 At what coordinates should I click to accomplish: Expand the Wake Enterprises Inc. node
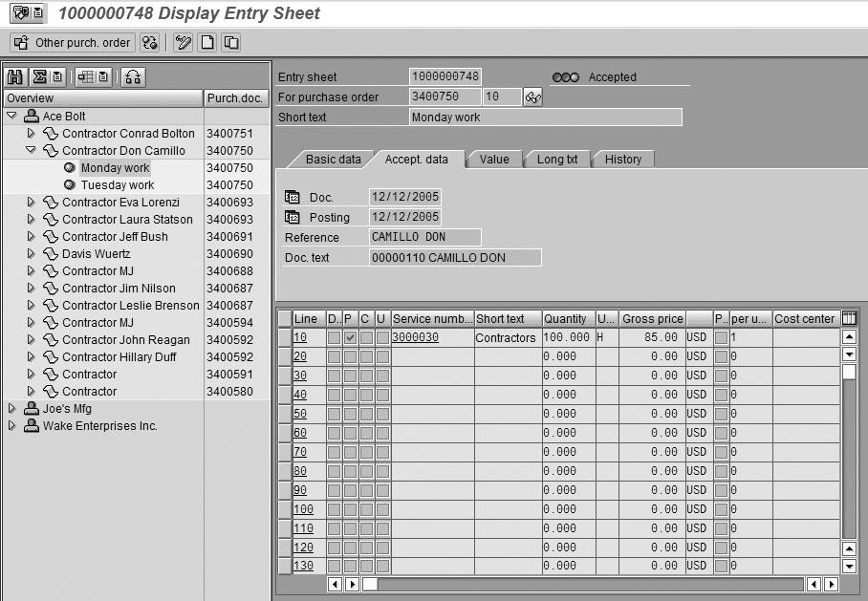click(12, 426)
